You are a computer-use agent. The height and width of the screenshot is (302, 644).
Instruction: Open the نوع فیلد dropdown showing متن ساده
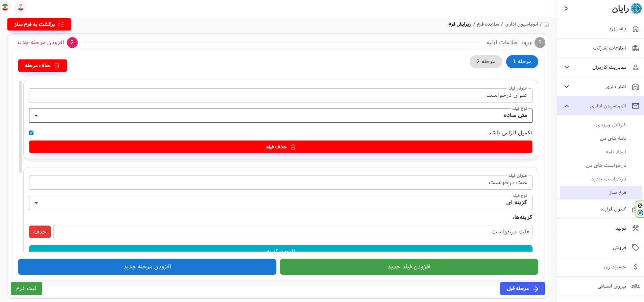pyautogui.click(x=281, y=116)
